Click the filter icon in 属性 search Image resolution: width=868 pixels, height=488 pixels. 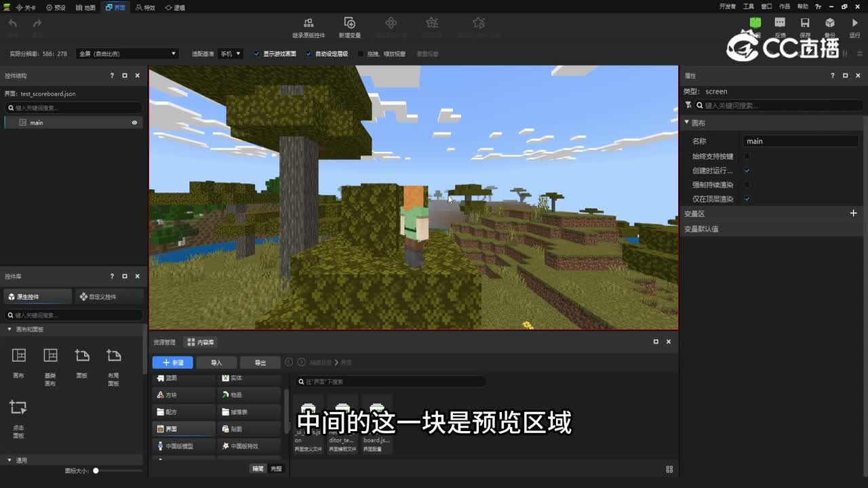(689, 105)
